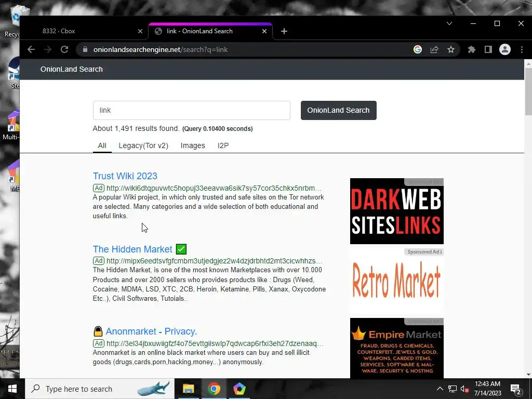Focus the search box containing 'link'
The image size is (532, 399).
point(191,110)
